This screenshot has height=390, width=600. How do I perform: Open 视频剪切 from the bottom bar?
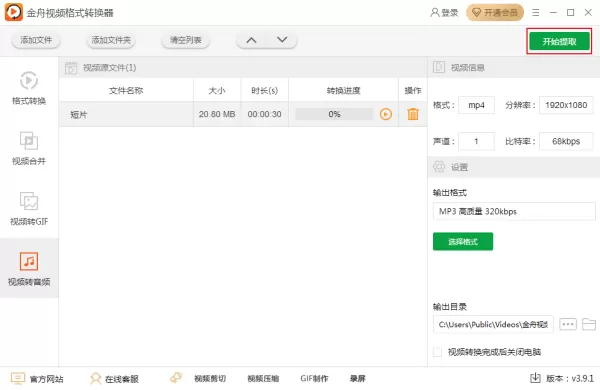pyautogui.click(x=210, y=379)
